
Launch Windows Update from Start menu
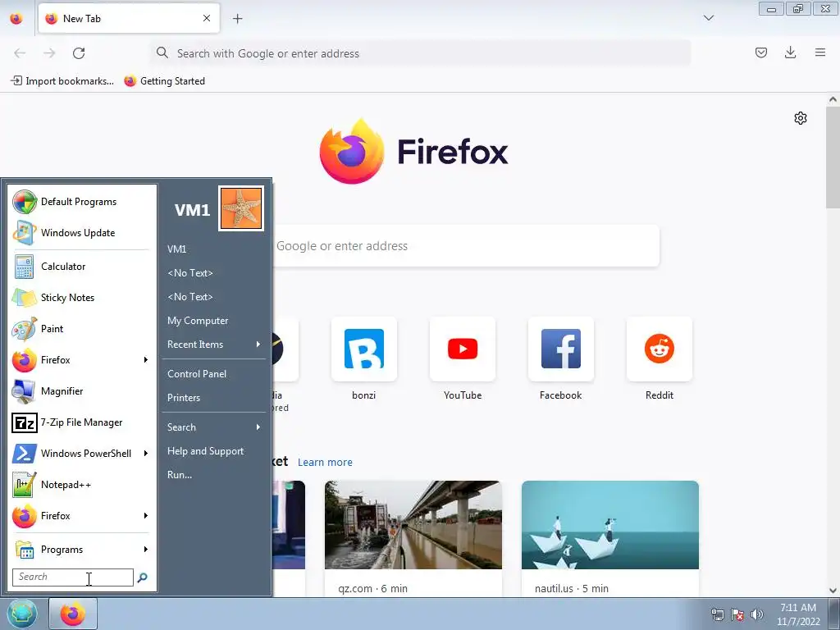coord(80,233)
